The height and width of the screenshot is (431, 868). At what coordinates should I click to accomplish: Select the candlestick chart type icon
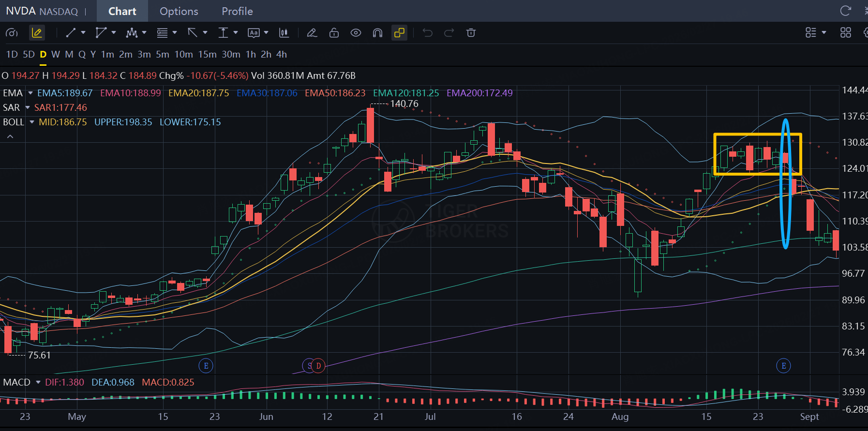point(284,33)
